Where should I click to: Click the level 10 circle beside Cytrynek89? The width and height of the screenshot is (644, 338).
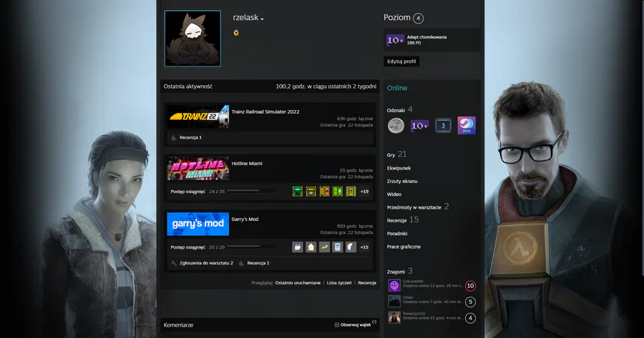(470, 286)
